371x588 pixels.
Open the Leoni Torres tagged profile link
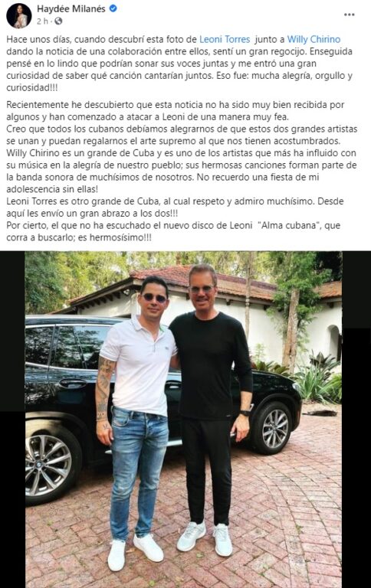(225, 39)
